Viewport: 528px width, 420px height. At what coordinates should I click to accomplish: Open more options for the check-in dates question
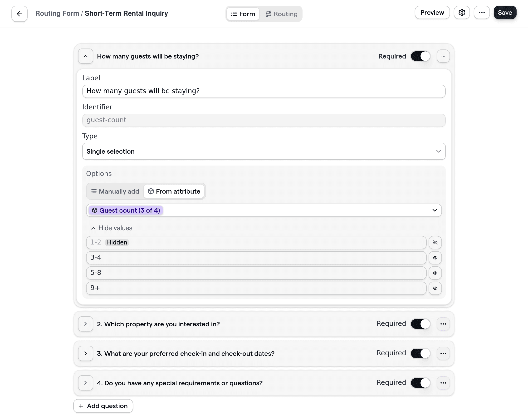(443, 353)
